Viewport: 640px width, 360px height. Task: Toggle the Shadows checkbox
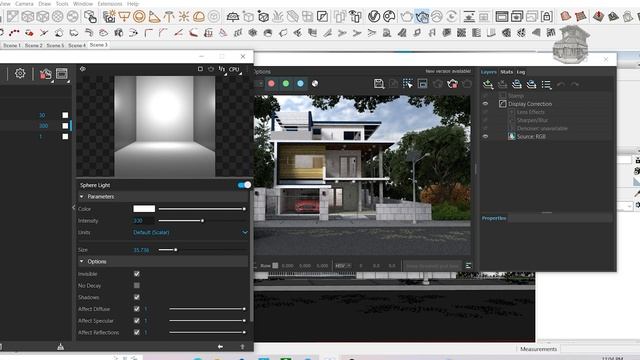[x=137, y=297]
